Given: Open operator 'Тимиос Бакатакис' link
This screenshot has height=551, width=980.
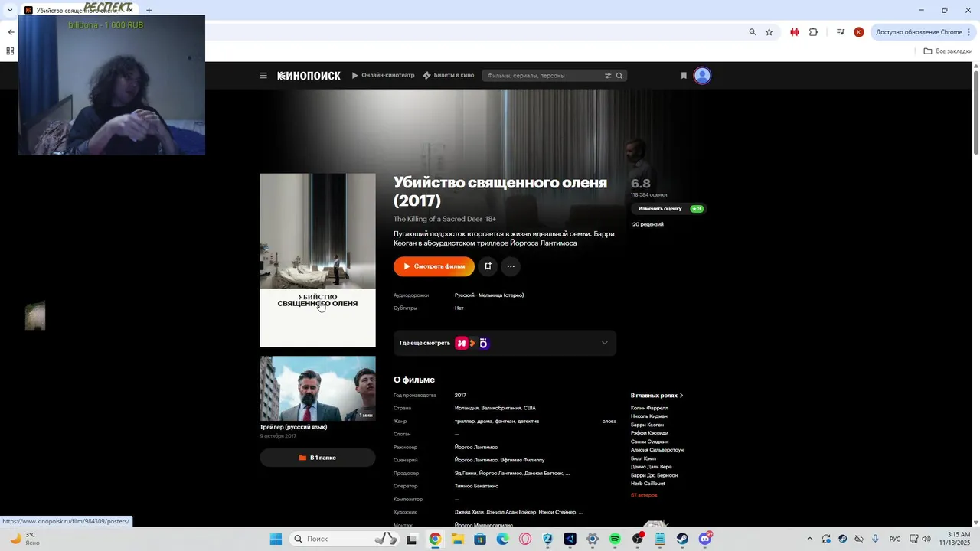Looking at the screenshot, I should 476,486.
